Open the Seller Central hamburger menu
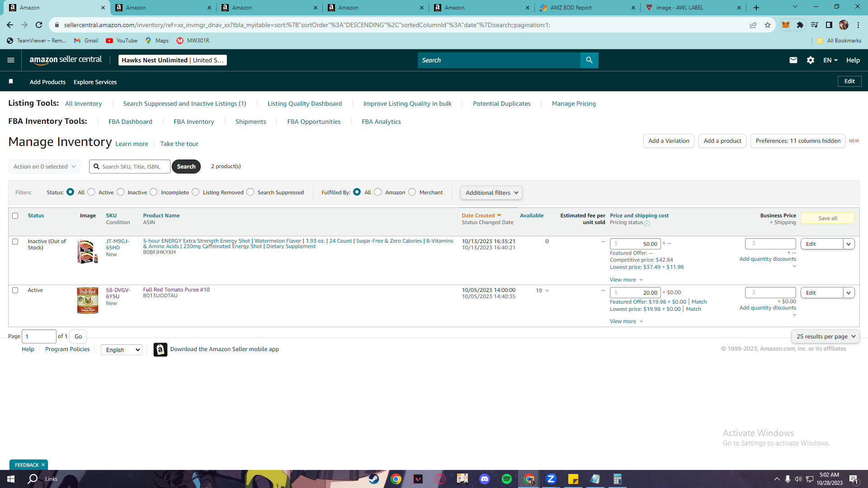The height and width of the screenshot is (488, 868). tap(11, 60)
